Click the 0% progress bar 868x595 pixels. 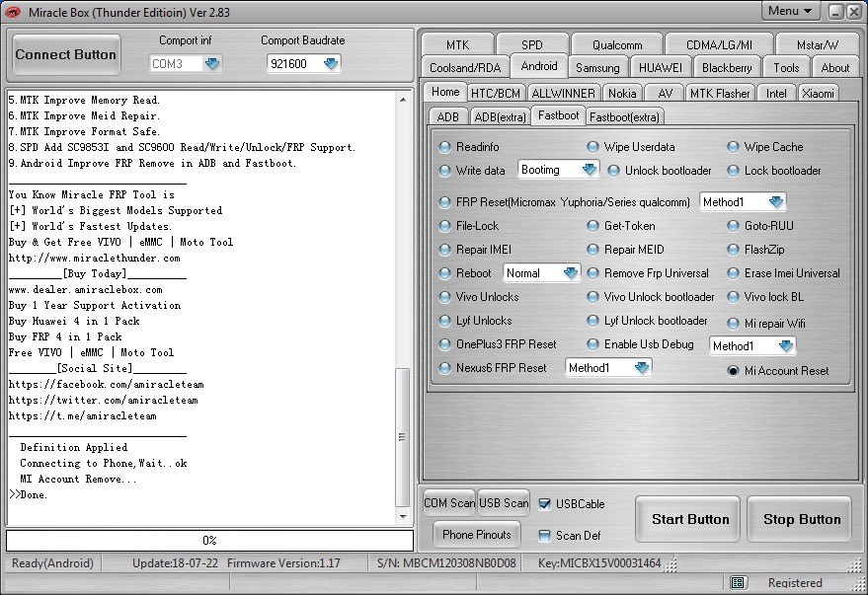(209, 541)
